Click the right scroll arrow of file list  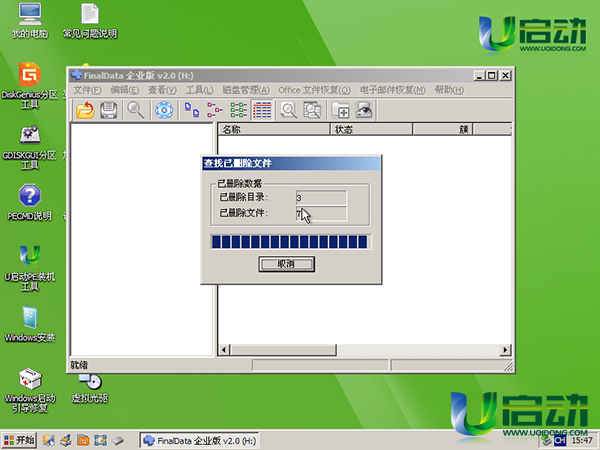click(x=505, y=350)
